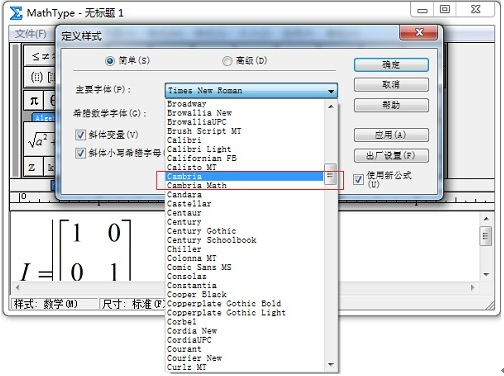The width and height of the screenshot is (504, 376).
Task: Choose the Candara font
Action: point(244,194)
